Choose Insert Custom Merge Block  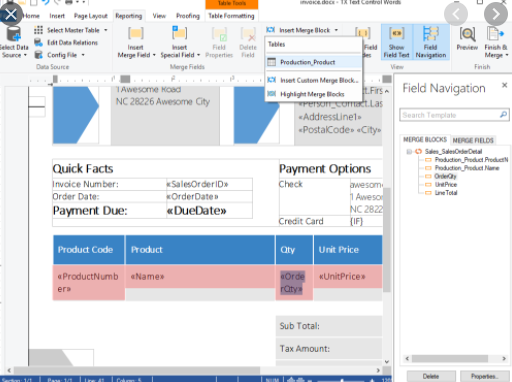[313, 80]
